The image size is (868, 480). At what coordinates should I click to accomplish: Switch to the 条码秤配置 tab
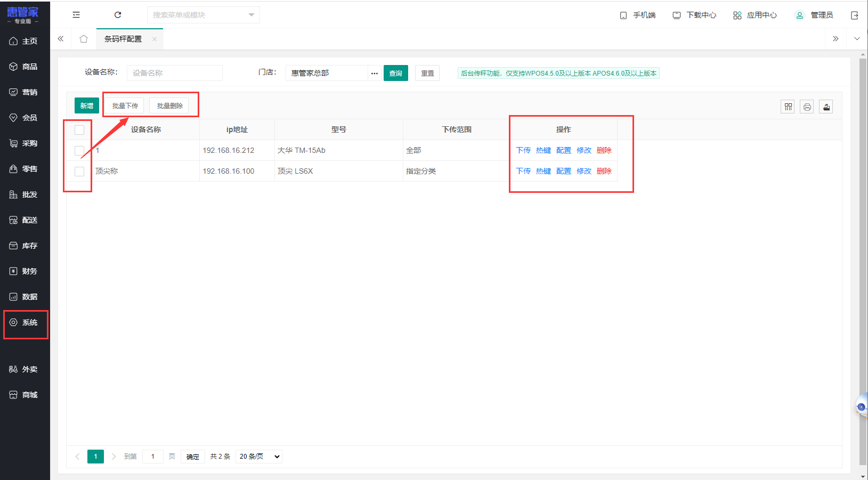pos(123,39)
